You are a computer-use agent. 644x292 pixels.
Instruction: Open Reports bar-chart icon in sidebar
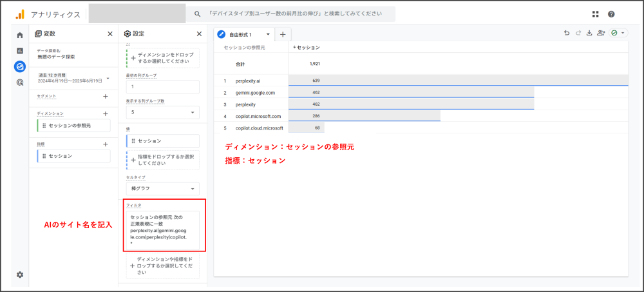pyautogui.click(x=20, y=50)
